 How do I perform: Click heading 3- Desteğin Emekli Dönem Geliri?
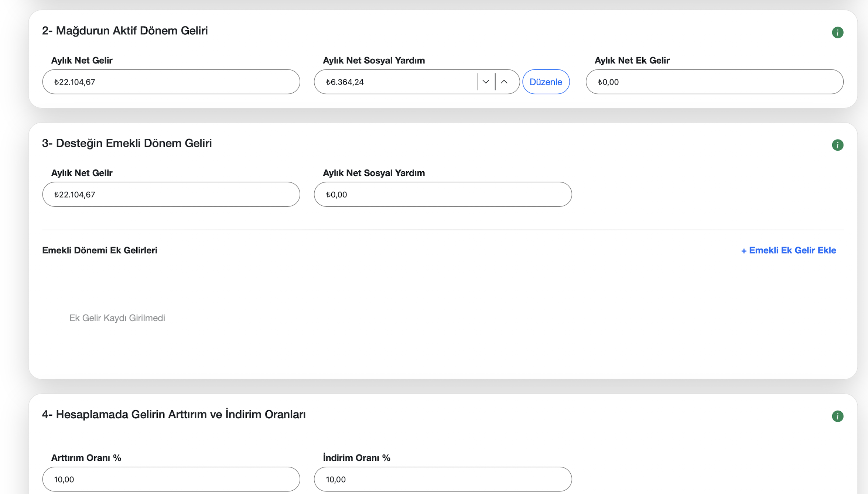tap(127, 143)
